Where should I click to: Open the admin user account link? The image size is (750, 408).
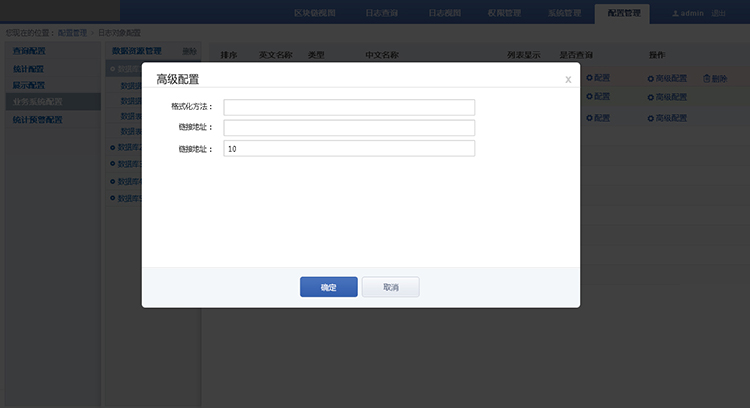pyautogui.click(x=688, y=13)
